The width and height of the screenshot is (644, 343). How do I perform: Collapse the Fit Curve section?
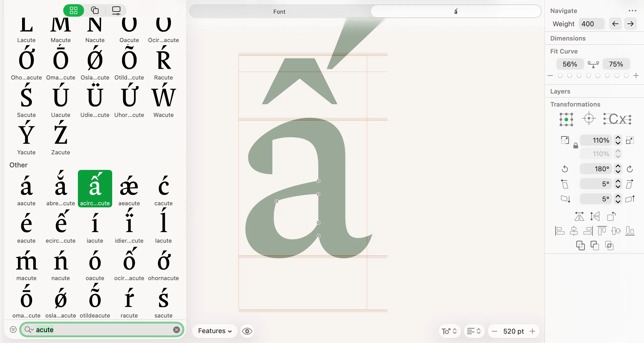[x=564, y=51]
